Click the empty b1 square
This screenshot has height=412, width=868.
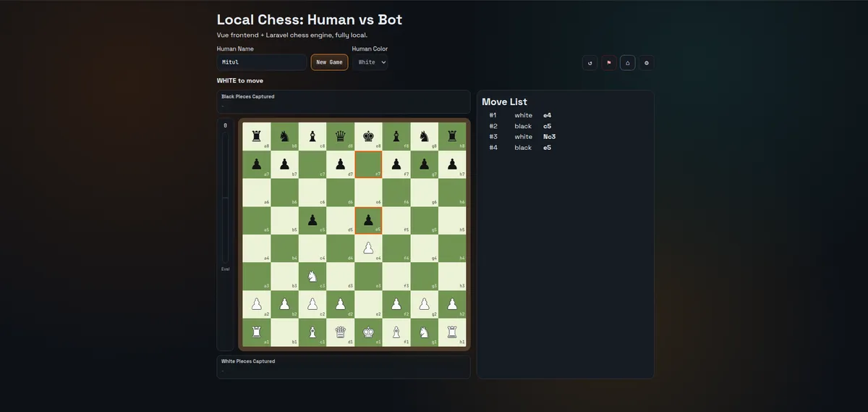(x=284, y=332)
